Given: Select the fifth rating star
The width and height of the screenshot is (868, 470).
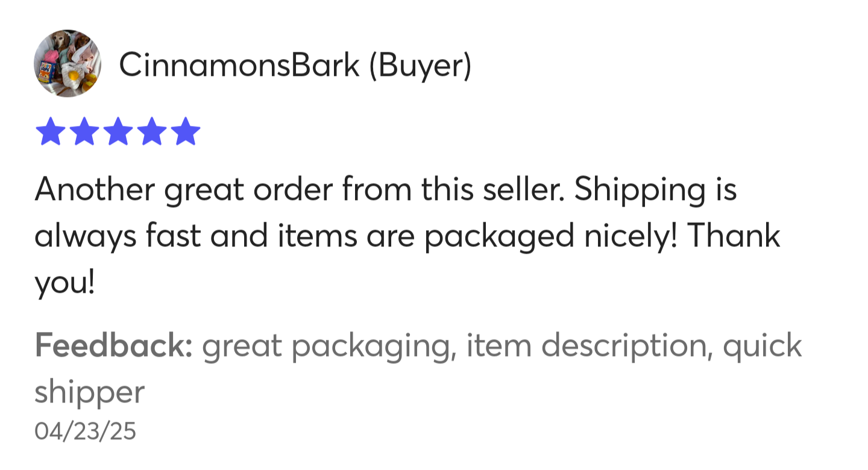Looking at the screenshot, I should pyautogui.click(x=185, y=131).
